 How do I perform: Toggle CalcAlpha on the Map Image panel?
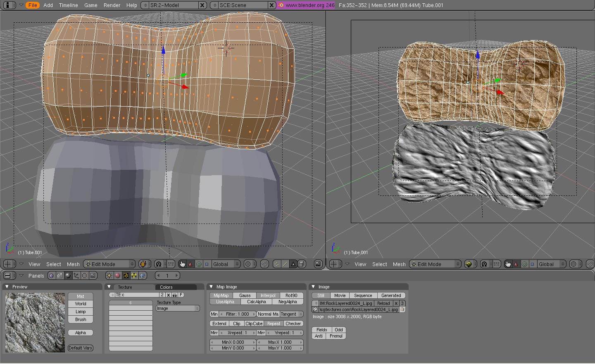[x=256, y=302]
